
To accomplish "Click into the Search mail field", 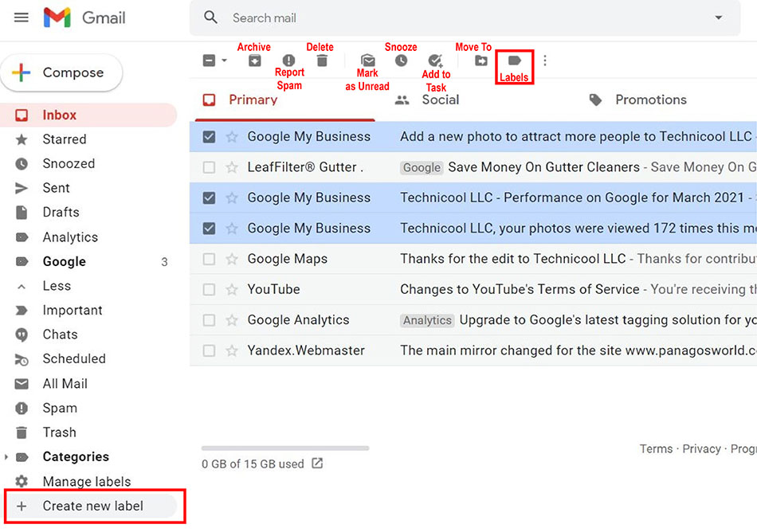I will point(462,18).
